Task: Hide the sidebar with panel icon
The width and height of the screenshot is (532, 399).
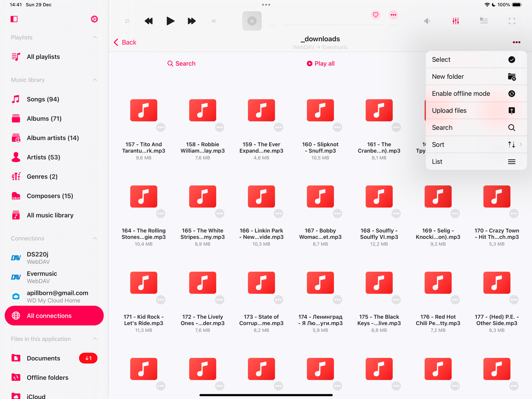Action: click(14, 19)
